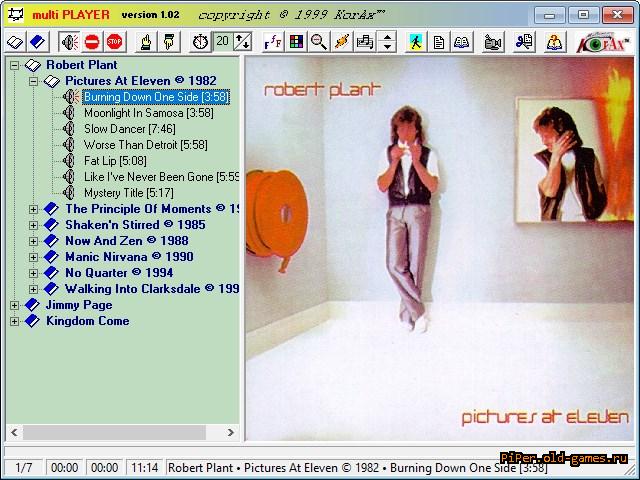Click the field showing 20
Image resolution: width=640 pixels, height=480 pixels.
[x=222, y=41]
